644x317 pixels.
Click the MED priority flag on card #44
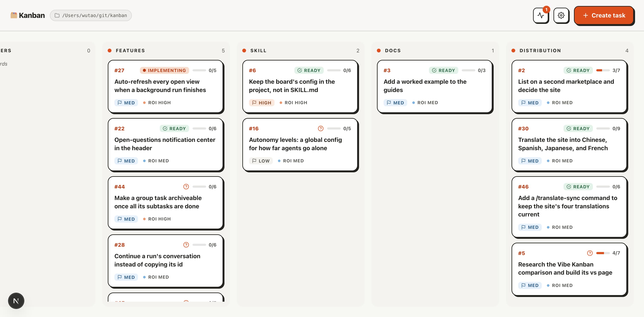(126, 219)
